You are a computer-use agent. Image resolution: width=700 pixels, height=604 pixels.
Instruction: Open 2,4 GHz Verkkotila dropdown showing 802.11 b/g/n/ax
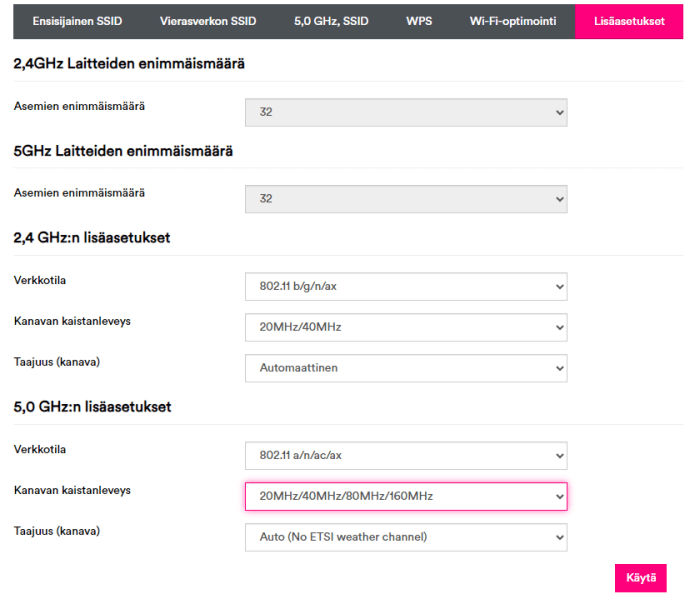(406, 287)
